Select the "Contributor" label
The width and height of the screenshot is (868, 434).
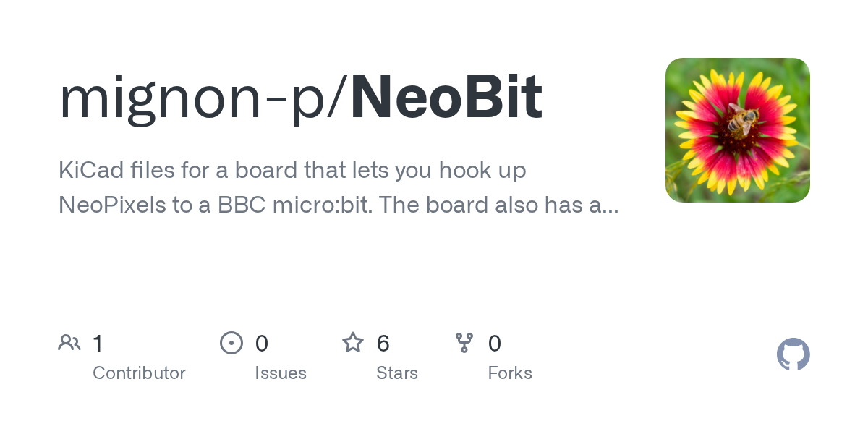tap(139, 373)
